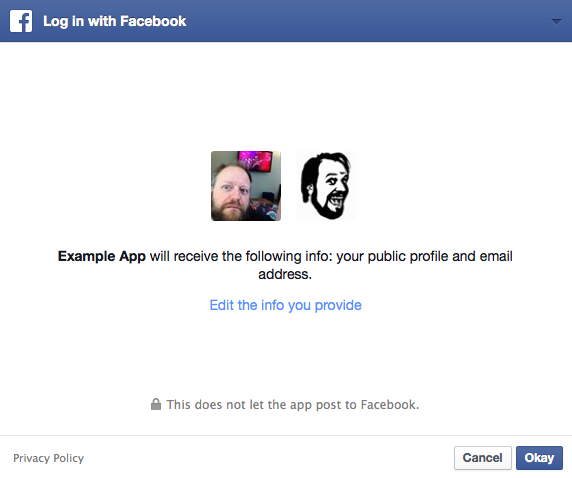Click the Example App cartoon face logo
Image resolution: width=572 pixels, height=478 pixels.
coord(325,186)
